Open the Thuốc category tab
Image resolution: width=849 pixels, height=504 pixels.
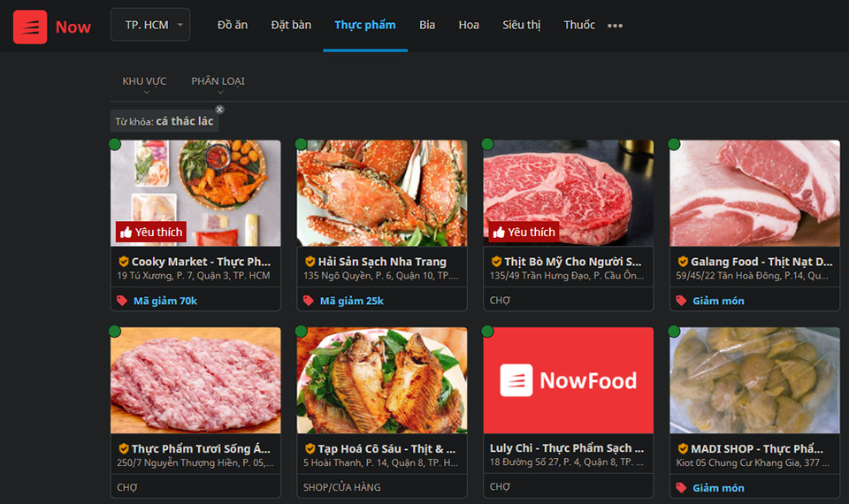[x=578, y=25]
